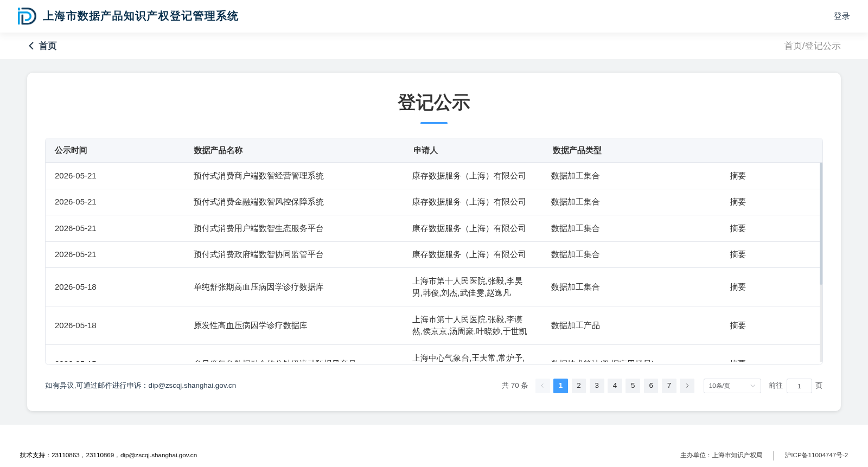Click the 登录 login link
The width and height of the screenshot is (868, 467).
click(x=841, y=16)
